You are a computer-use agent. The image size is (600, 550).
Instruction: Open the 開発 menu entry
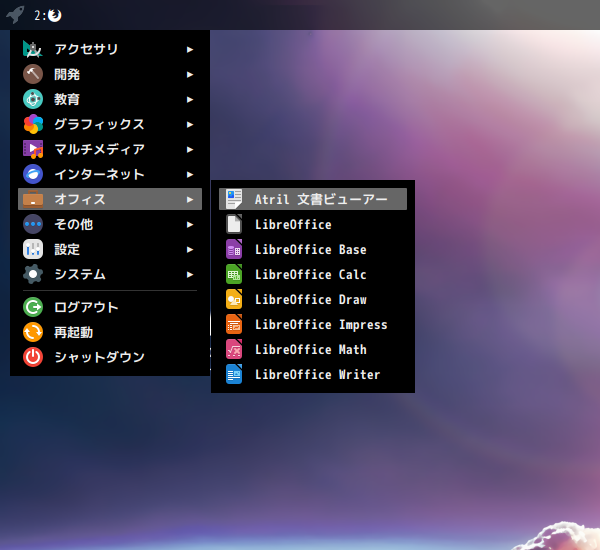coord(110,74)
